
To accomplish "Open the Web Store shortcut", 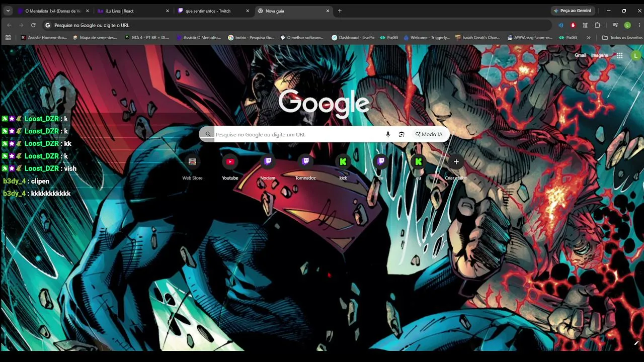I will (x=192, y=167).
